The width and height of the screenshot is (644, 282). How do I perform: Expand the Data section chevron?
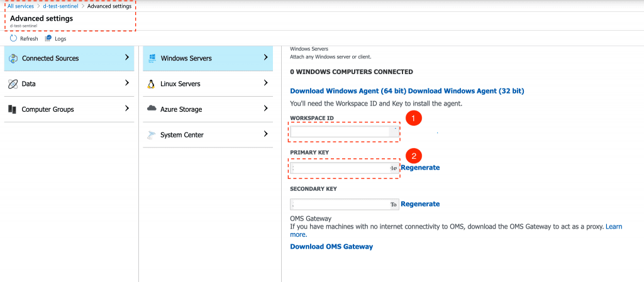pyautogui.click(x=127, y=83)
